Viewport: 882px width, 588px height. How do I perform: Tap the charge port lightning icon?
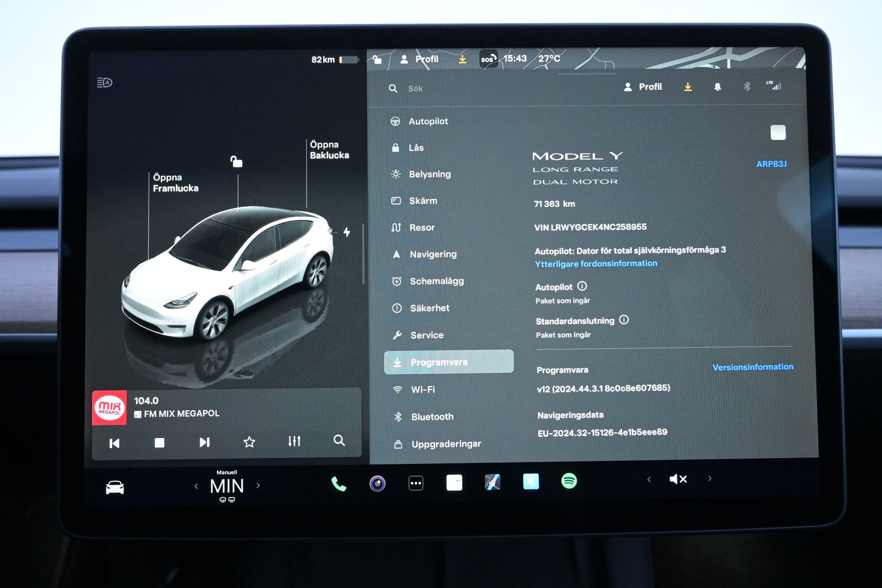pyautogui.click(x=347, y=232)
